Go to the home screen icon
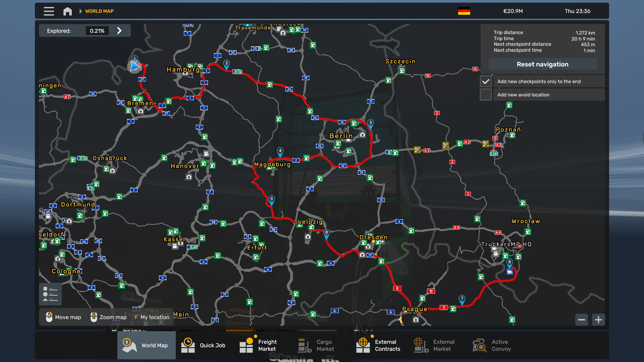 (67, 11)
